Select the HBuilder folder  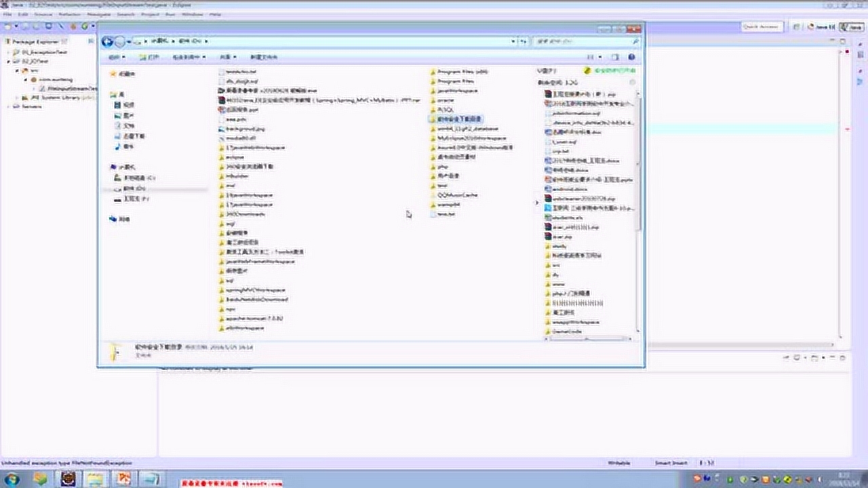click(234, 176)
